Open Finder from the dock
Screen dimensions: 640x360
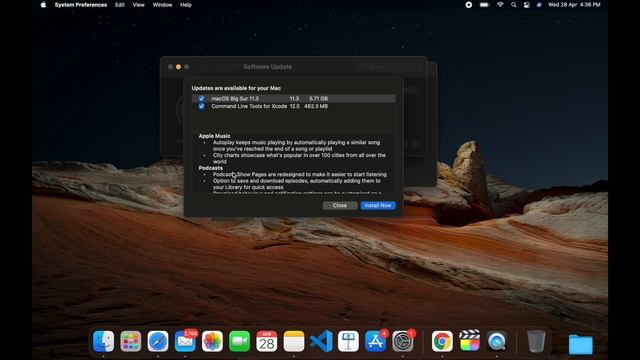[x=103, y=341]
